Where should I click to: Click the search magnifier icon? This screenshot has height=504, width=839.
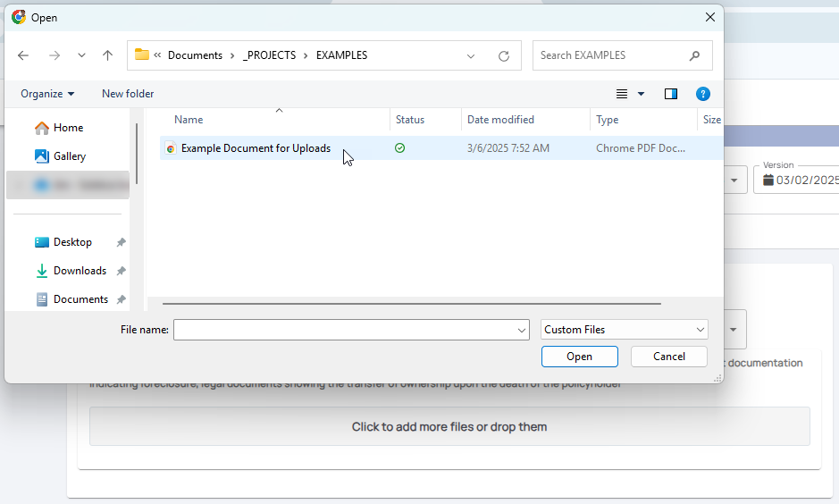coord(694,55)
